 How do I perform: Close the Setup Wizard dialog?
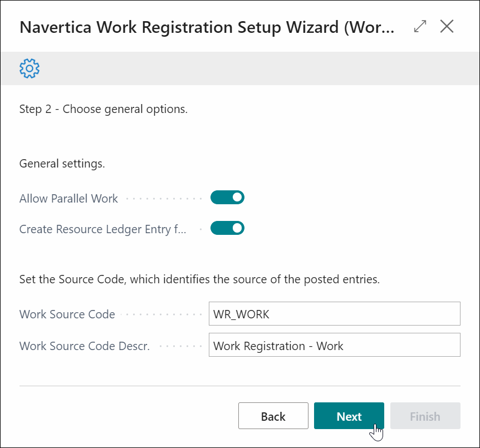[447, 26]
